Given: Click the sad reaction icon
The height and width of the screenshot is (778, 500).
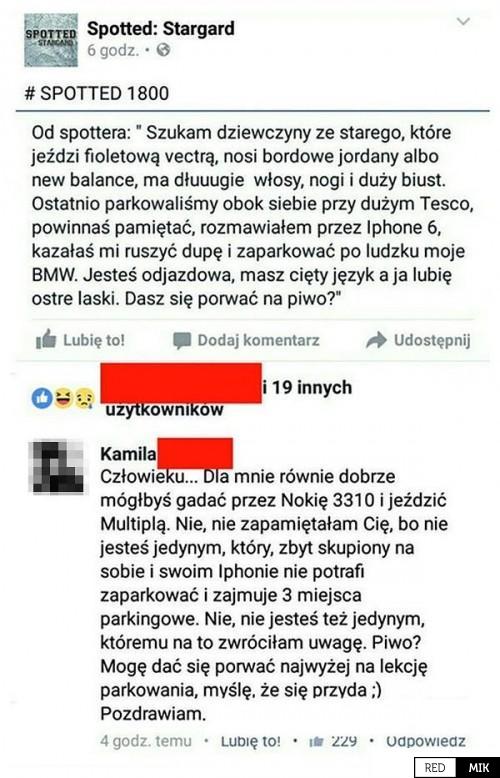Looking at the screenshot, I should [84, 398].
